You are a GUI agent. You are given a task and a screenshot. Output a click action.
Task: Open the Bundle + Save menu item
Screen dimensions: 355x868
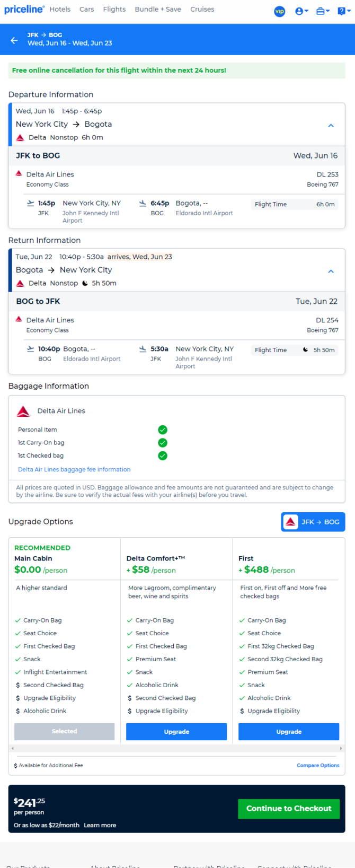click(x=158, y=10)
